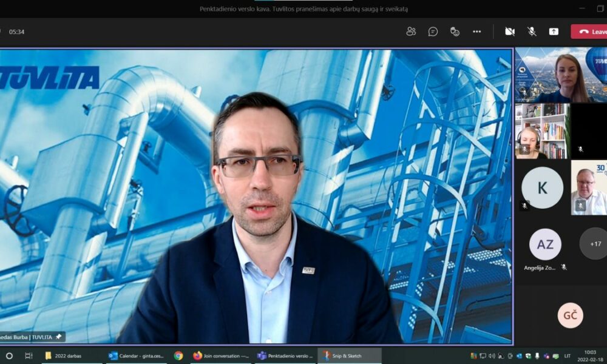Toggle the camera on
Viewport: 607px width, 364px height.
tap(510, 32)
